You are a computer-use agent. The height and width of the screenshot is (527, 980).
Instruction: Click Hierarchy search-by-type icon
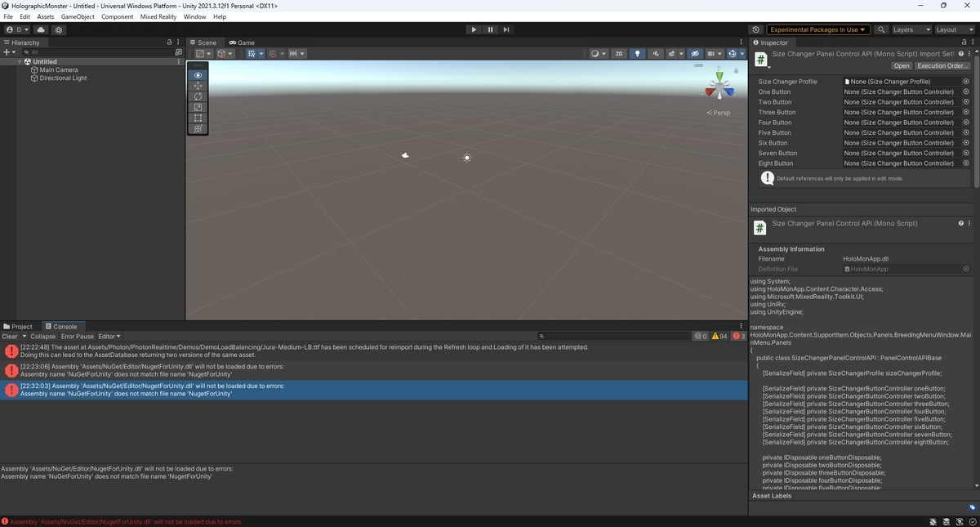(179, 51)
